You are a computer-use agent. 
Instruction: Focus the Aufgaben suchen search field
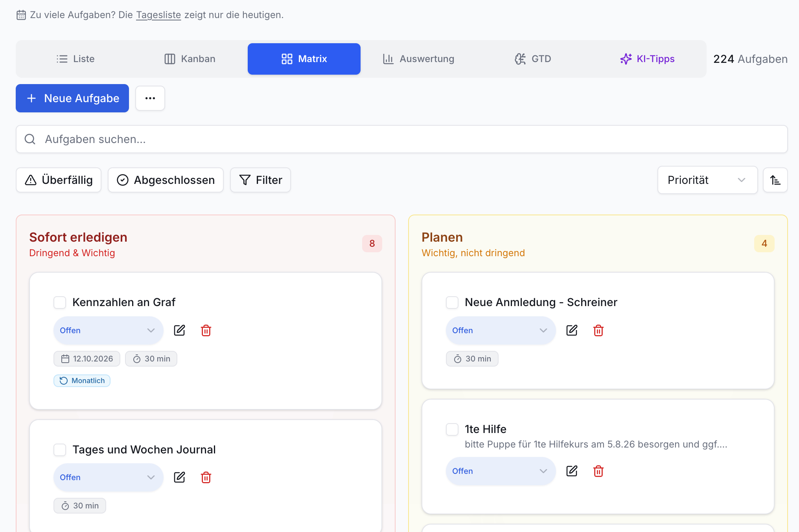(401, 139)
